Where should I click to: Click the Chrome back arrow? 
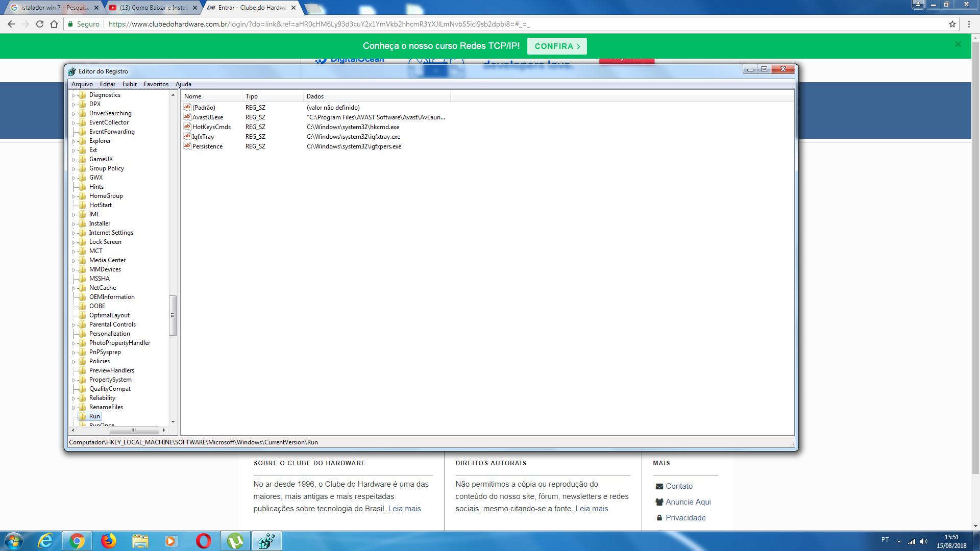click(11, 24)
